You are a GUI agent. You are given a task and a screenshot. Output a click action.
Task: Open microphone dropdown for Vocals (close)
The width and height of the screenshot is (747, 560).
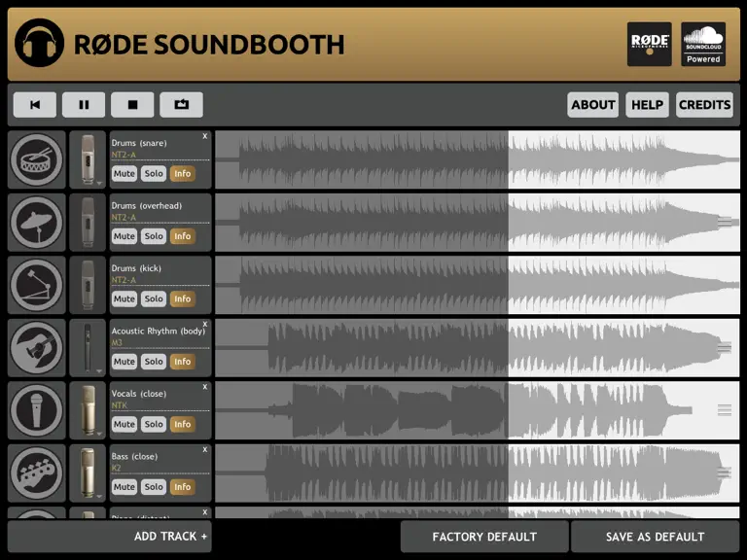(88, 410)
